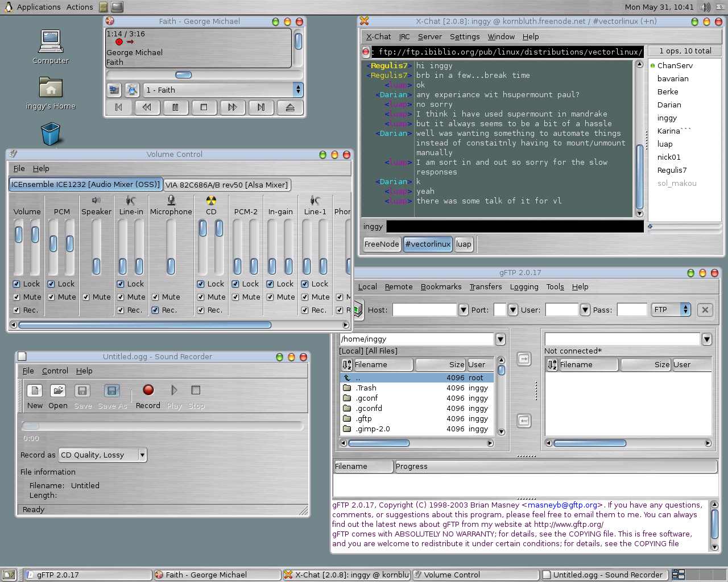
Task: Click upload arrow button between gFTP panes
Action: pos(524,359)
